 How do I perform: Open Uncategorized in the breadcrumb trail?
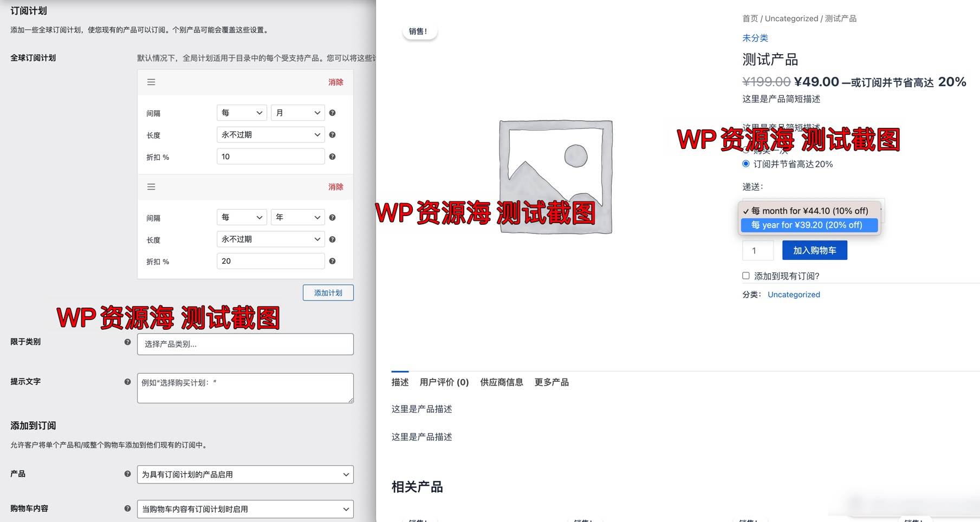(x=791, y=18)
